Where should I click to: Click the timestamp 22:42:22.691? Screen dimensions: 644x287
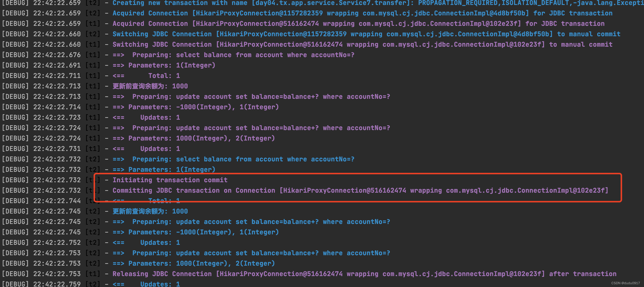(x=57, y=66)
